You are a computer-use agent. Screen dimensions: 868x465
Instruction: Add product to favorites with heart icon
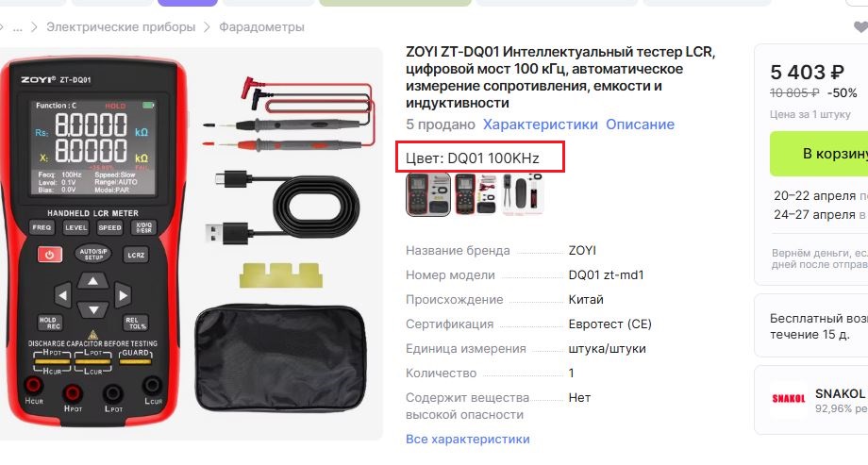point(860,26)
